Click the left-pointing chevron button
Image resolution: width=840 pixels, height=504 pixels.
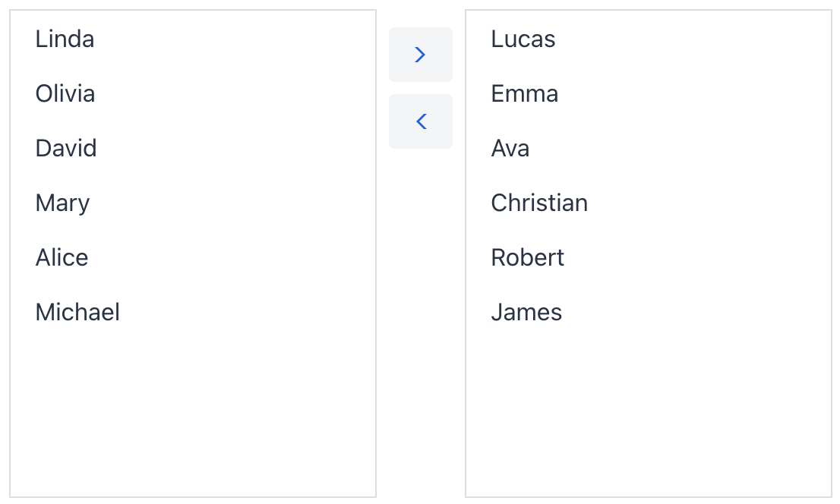point(420,121)
